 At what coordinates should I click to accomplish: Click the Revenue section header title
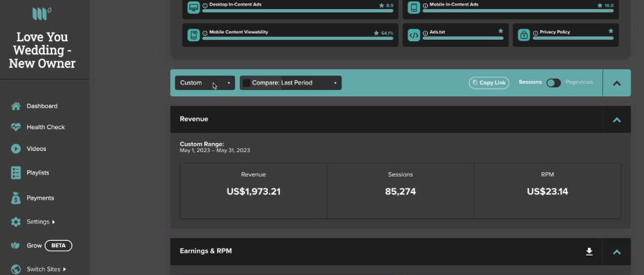point(194,119)
